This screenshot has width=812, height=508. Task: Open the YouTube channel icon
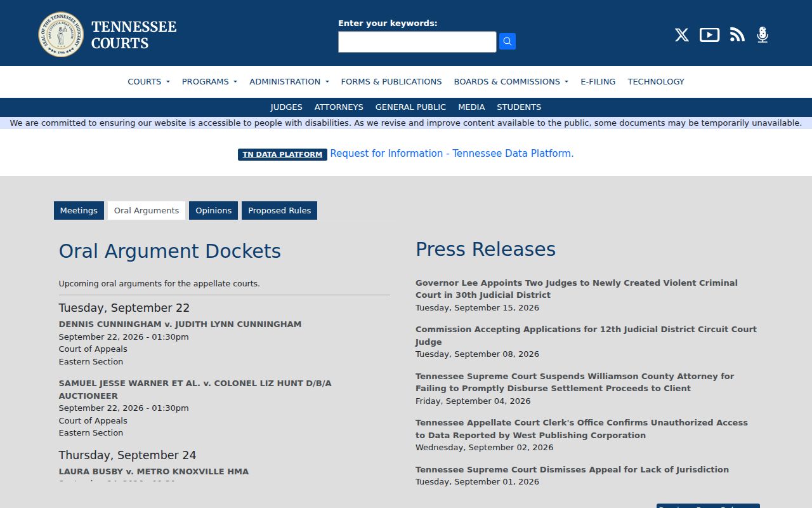[x=709, y=35]
